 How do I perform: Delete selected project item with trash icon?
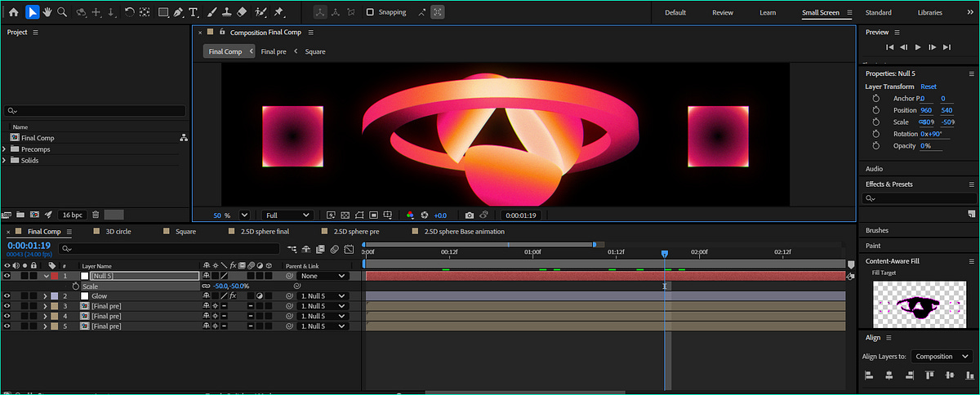click(96, 215)
